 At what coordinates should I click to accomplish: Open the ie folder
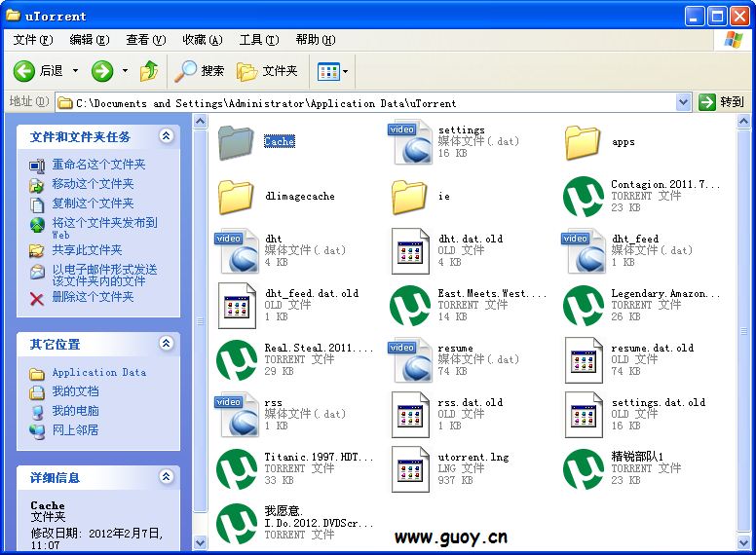pyautogui.click(x=409, y=197)
